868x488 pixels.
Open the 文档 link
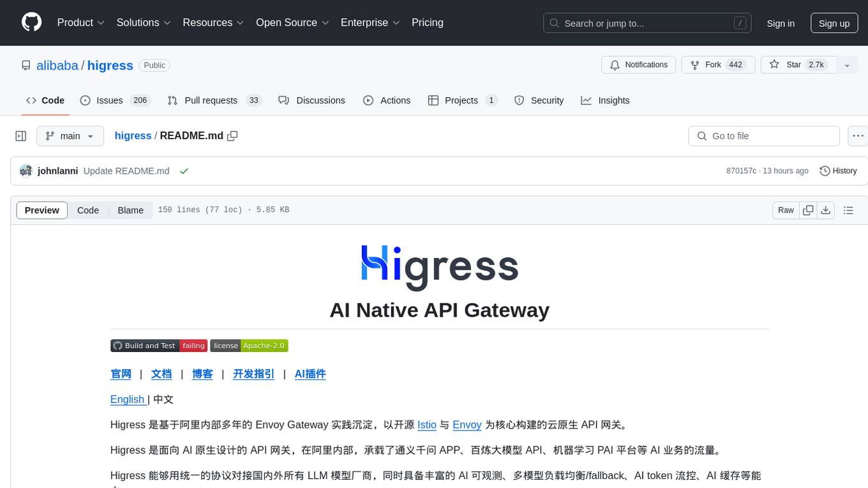tap(161, 374)
